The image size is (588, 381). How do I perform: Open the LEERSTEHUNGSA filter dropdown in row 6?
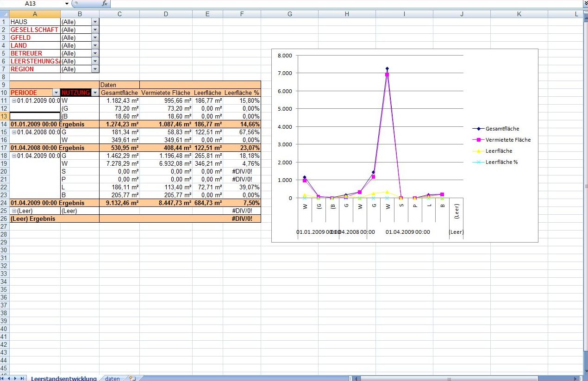pyautogui.click(x=95, y=61)
